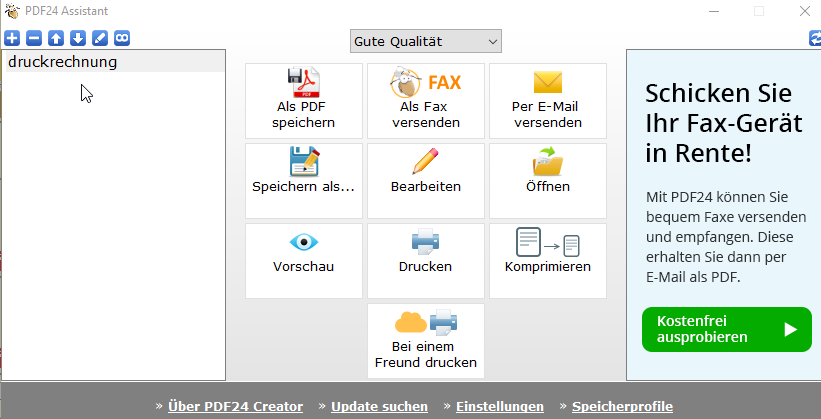Click the Öffnen folder tile
Viewport: 821px width, 419px height.
tap(548, 181)
